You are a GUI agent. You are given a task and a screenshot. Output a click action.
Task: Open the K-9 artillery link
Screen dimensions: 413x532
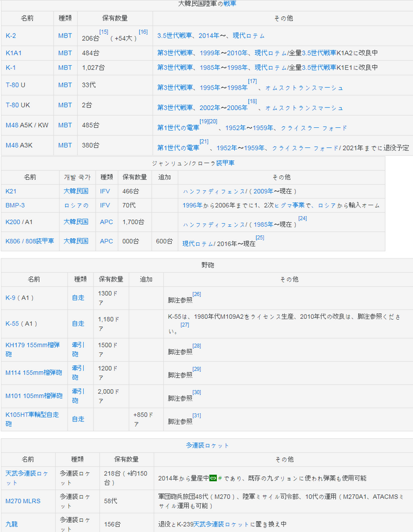[x=10, y=298]
